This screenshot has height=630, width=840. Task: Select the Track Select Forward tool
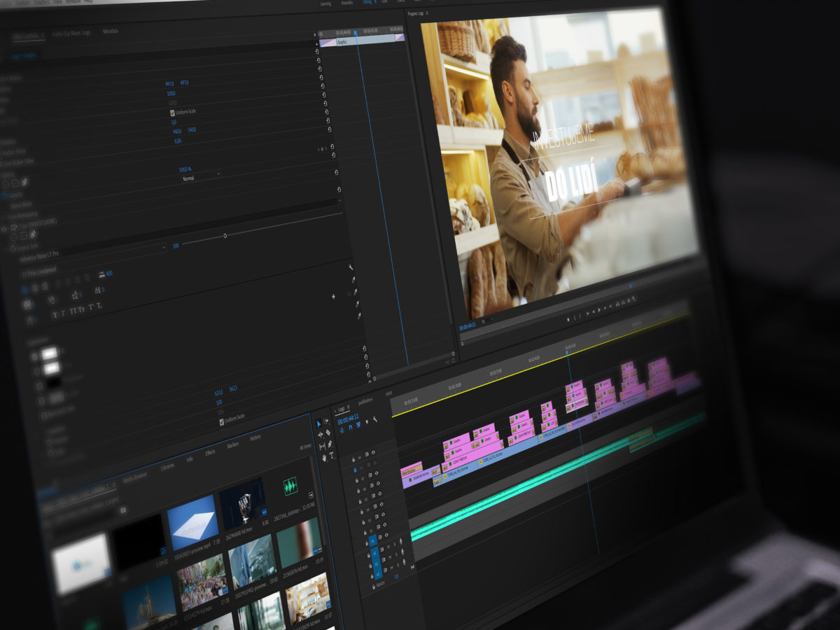pyautogui.click(x=326, y=421)
